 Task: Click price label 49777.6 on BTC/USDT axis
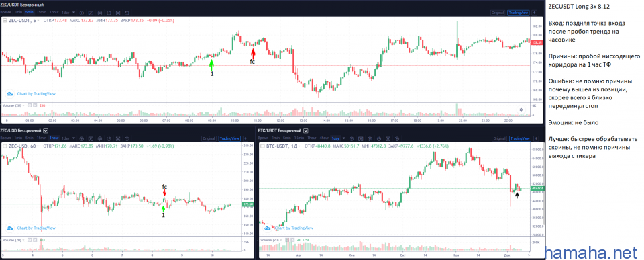537,188
